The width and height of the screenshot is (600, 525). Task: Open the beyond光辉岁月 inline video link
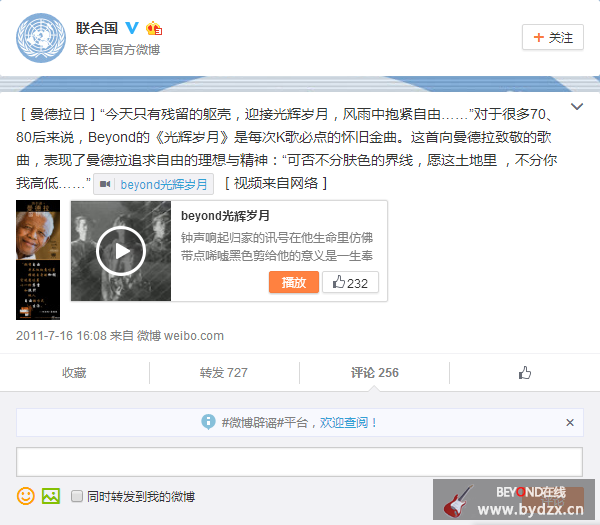point(153,184)
